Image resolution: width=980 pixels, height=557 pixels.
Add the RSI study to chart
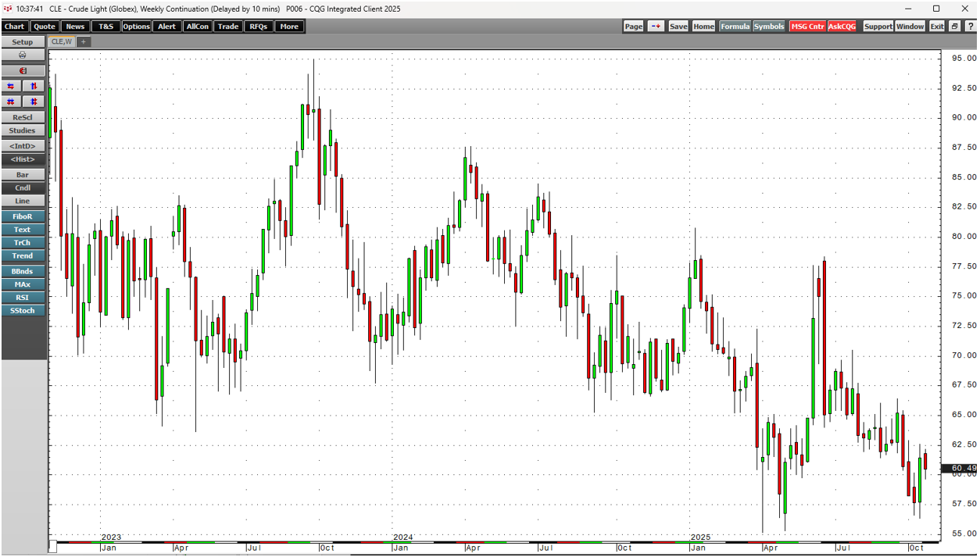[x=23, y=298]
